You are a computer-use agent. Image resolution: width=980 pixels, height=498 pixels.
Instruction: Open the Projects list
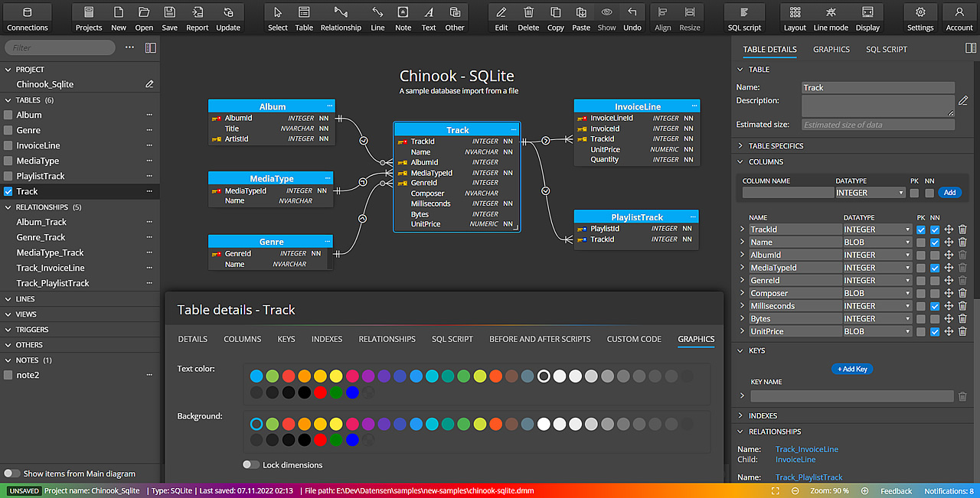89,18
